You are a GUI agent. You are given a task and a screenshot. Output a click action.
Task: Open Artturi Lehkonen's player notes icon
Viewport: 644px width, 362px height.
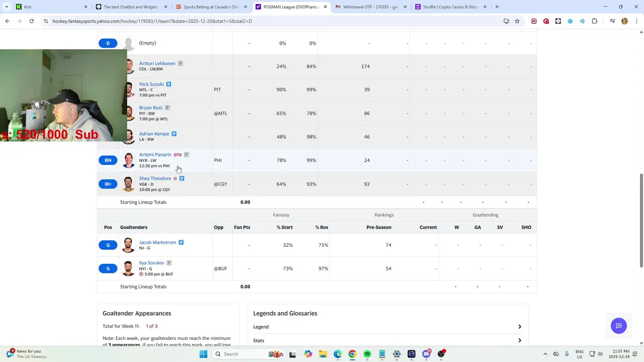[180, 63]
